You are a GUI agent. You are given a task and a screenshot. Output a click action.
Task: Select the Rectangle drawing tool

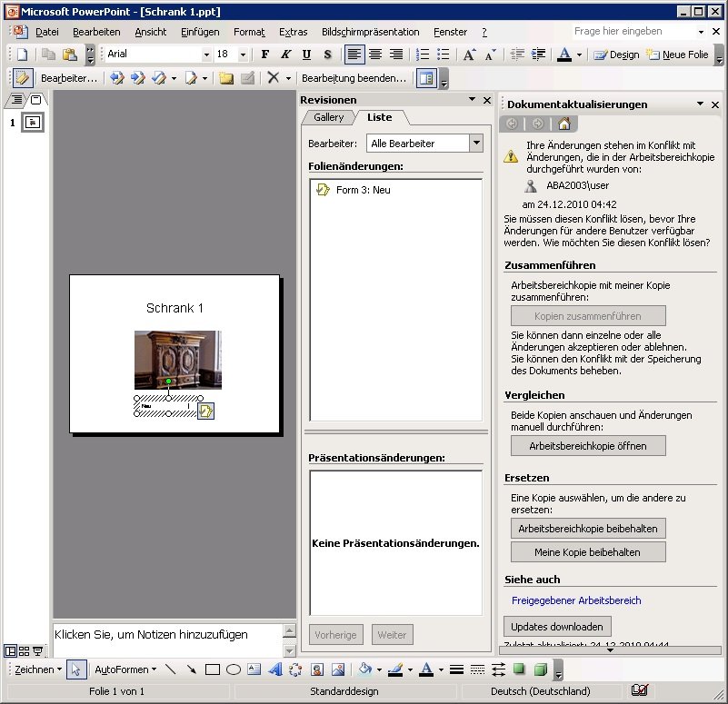(213, 669)
